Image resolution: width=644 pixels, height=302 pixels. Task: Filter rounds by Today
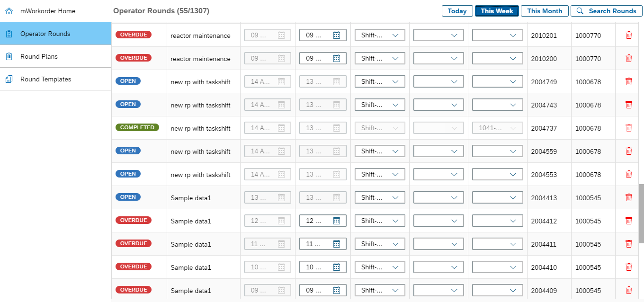point(457,11)
